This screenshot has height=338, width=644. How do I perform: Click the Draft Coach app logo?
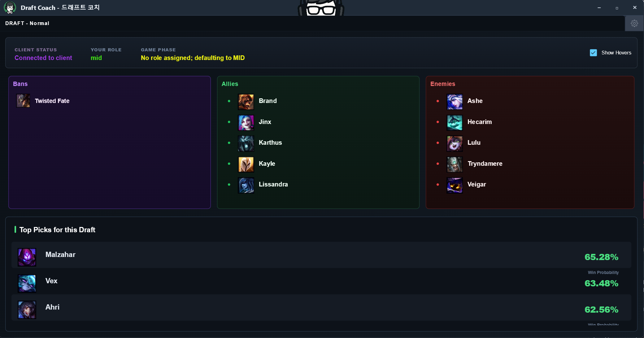[10, 7]
